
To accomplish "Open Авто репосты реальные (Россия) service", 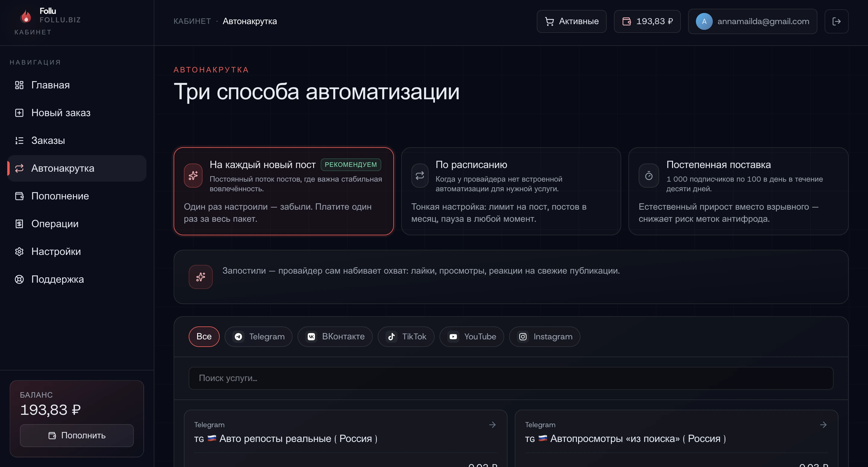I will click(345, 438).
